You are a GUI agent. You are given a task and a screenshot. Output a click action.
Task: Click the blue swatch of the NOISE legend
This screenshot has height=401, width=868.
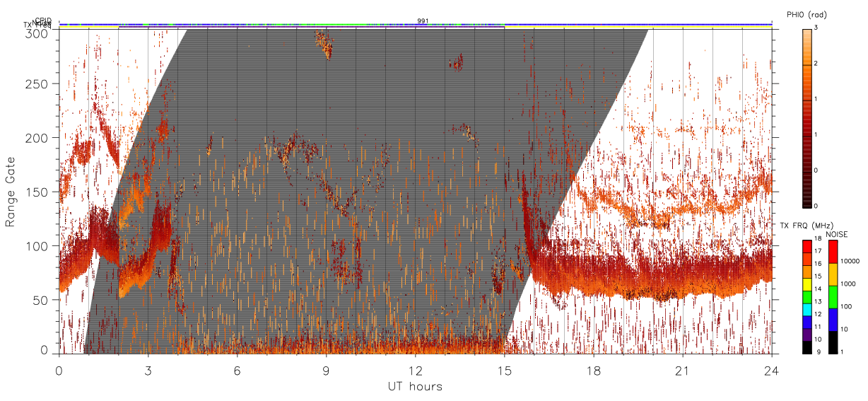(x=833, y=320)
